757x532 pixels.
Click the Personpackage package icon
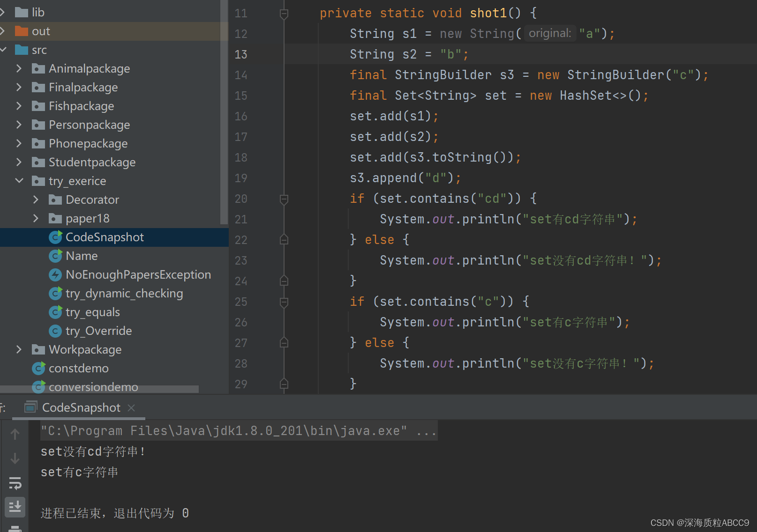38,125
